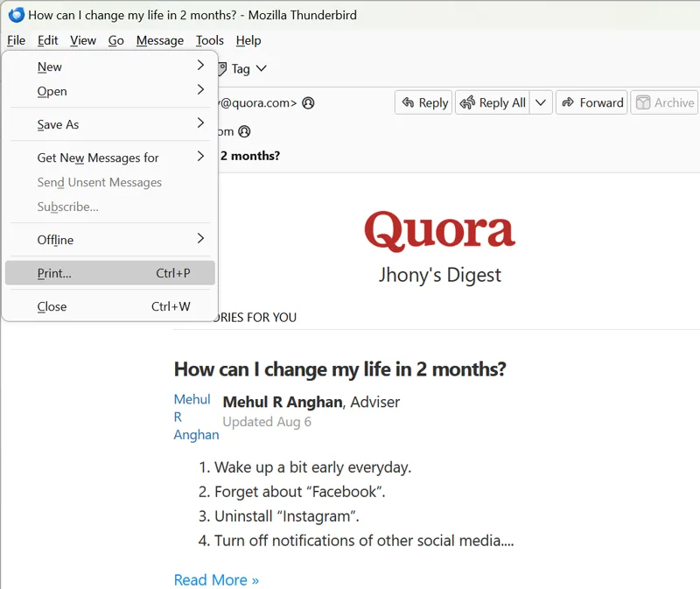Click the Reply button
This screenshot has height=589, width=700.
coord(423,102)
